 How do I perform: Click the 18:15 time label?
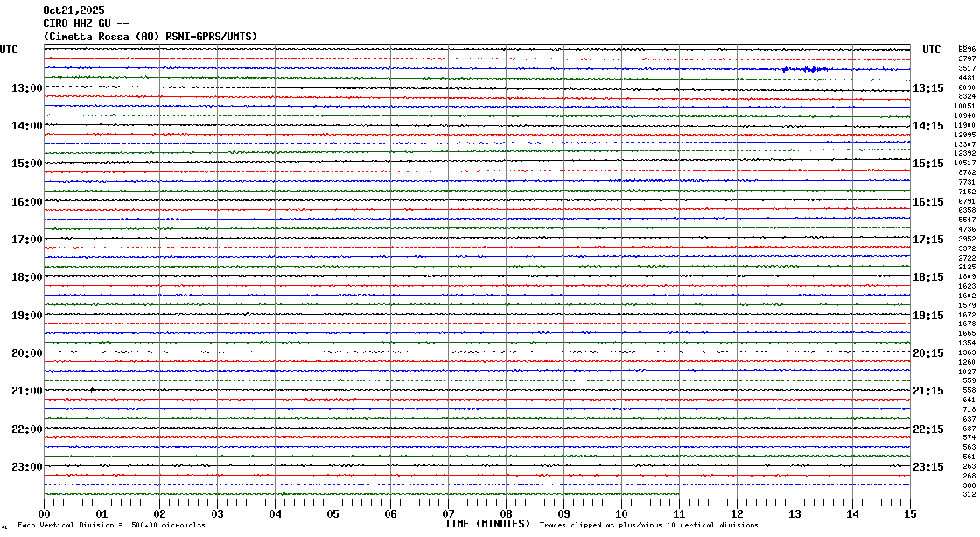pyautogui.click(x=928, y=277)
